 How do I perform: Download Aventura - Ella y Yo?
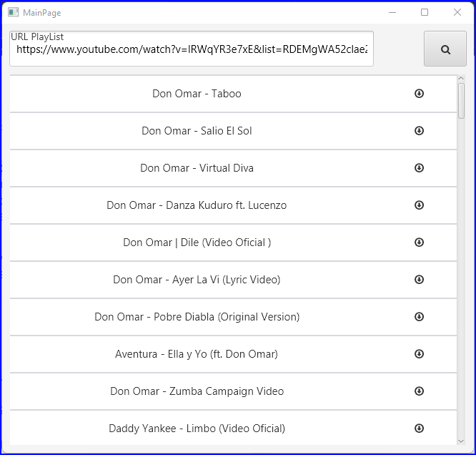(419, 354)
